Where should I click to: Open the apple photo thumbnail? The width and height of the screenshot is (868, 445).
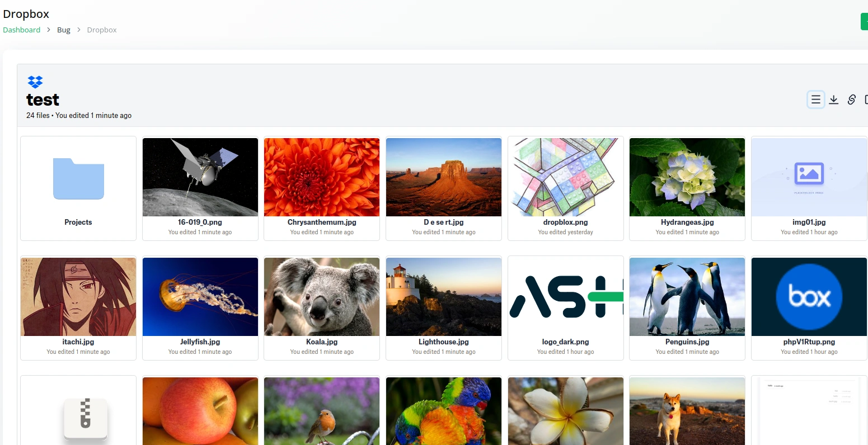pyautogui.click(x=200, y=411)
